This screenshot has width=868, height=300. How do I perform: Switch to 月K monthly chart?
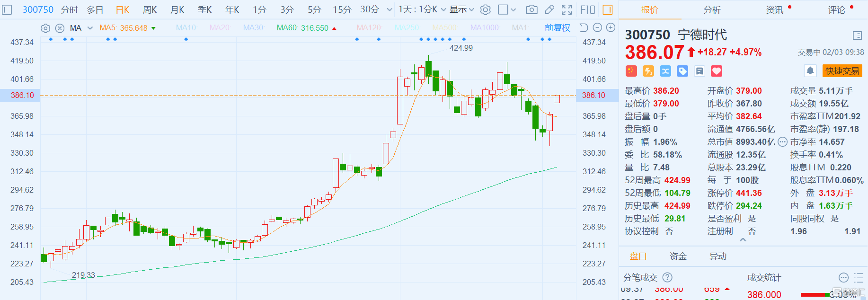click(177, 9)
